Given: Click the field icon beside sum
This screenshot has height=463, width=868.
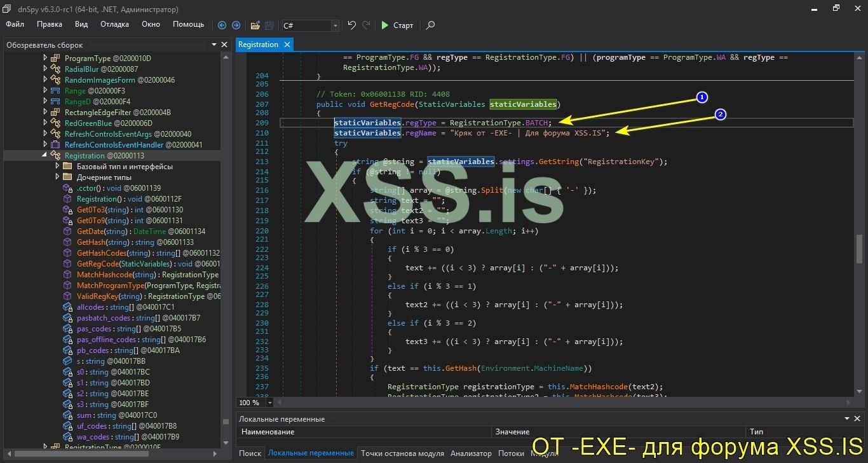Looking at the screenshot, I should coord(67,415).
